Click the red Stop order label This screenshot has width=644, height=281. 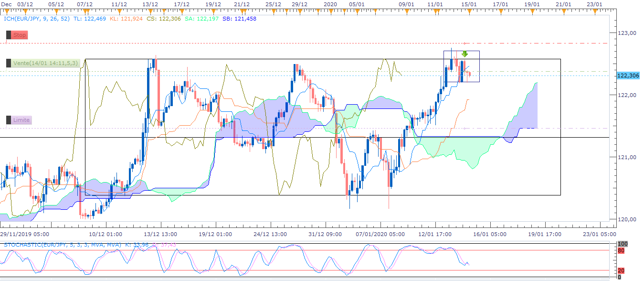pyautogui.click(x=17, y=35)
